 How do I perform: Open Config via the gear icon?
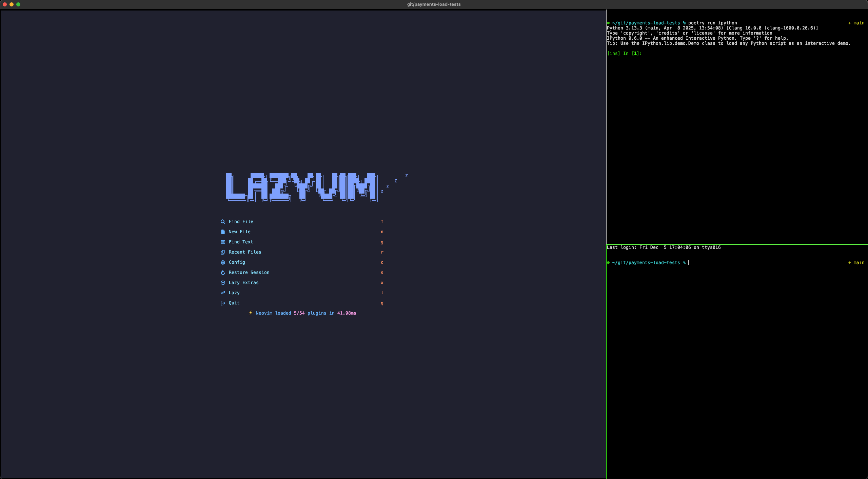point(223,262)
